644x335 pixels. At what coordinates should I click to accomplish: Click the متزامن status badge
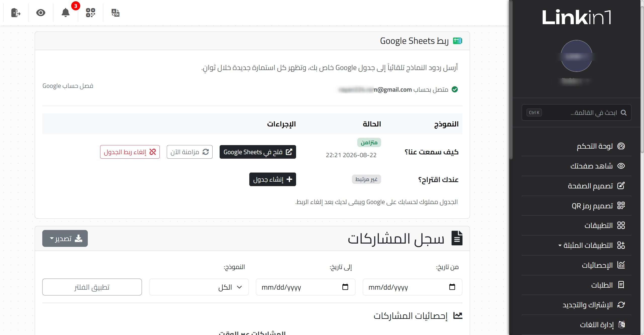click(369, 143)
